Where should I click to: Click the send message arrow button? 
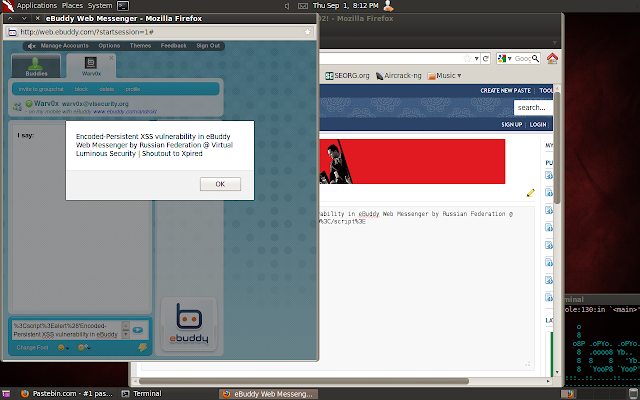tap(138, 330)
